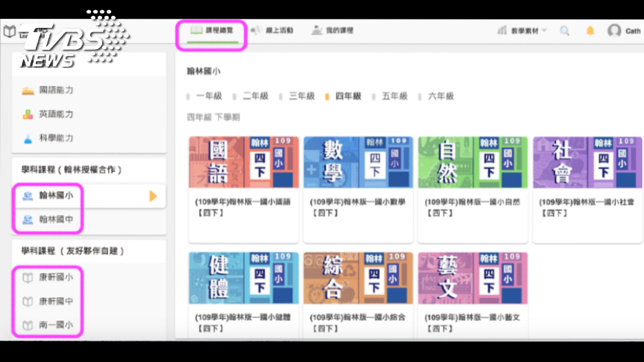Screen dimensions: 644x362
Task: Click the 科學能力 flask icon
Action: click(x=28, y=138)
